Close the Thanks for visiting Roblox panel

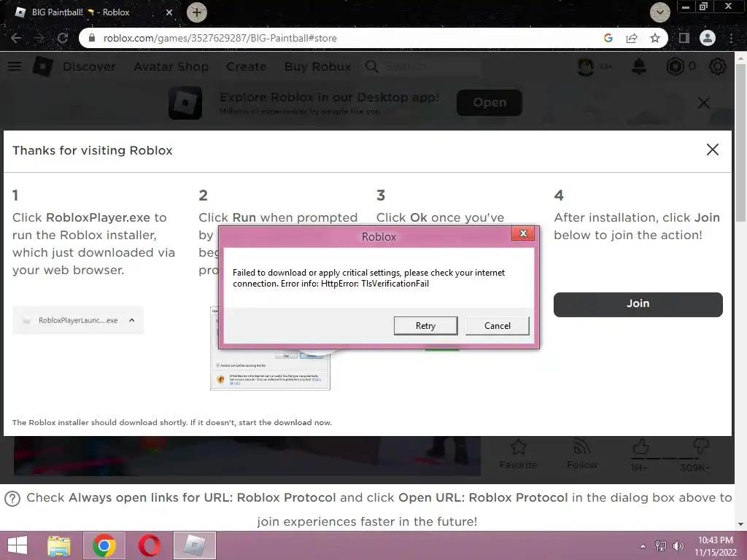pos(712,149)
